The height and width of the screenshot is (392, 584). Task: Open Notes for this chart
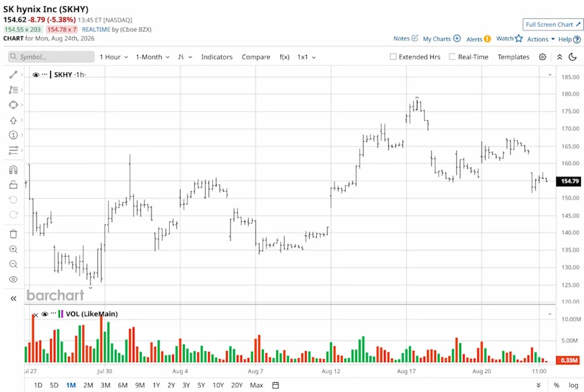[406, 38]
